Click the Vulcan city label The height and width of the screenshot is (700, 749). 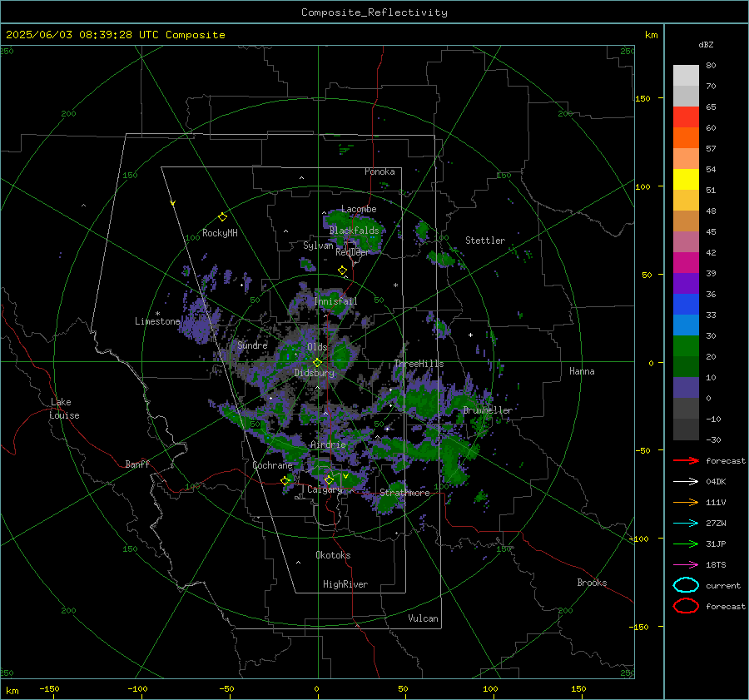[x=423, y=618]
